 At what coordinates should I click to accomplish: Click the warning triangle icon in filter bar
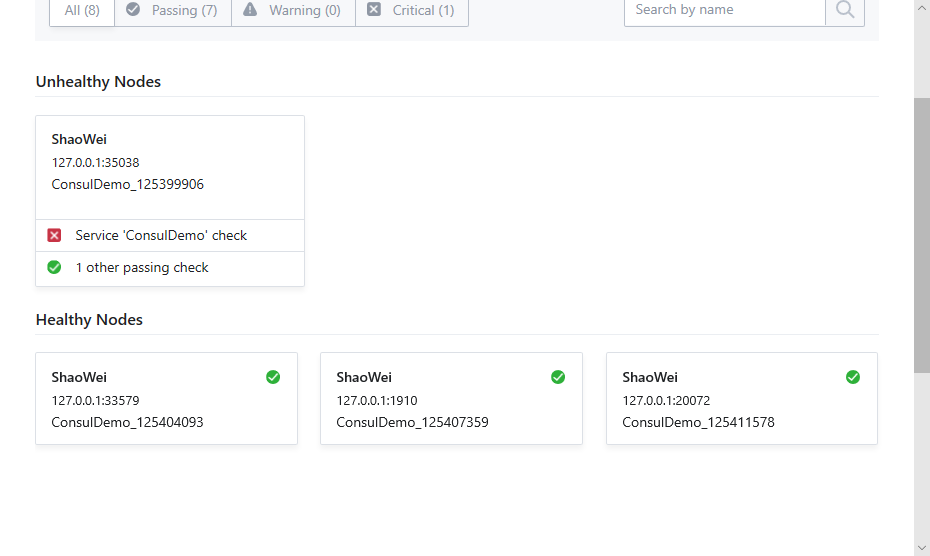[x=250, y=10]
